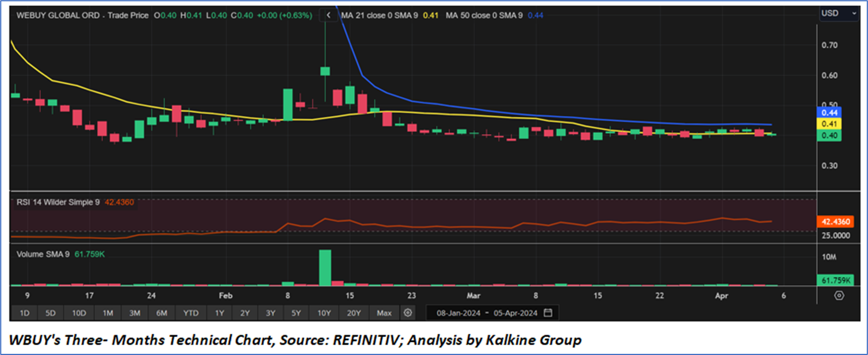The image size is (868, 355).
Task: Switch to the 3M time range
Action: coord(135,313)
